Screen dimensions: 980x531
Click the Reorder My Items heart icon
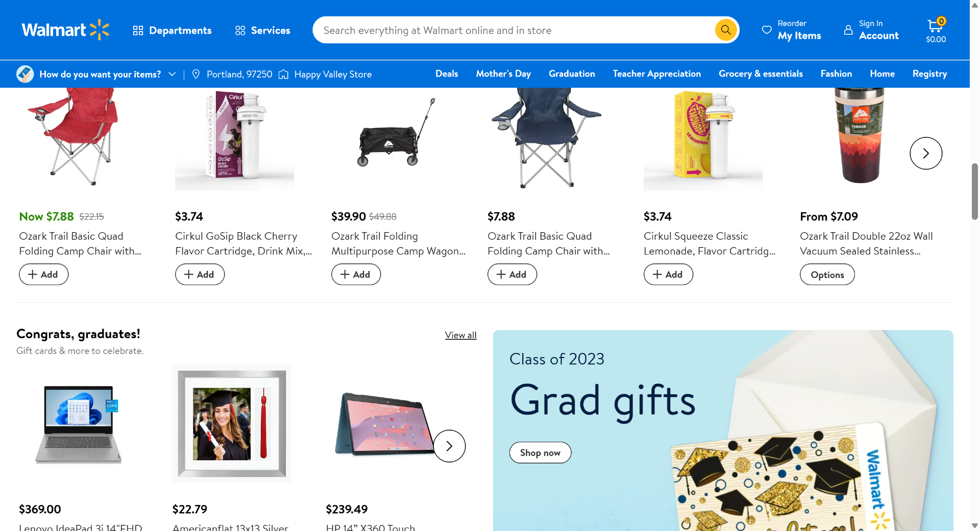pyautogui.click(x=767, y=30)
